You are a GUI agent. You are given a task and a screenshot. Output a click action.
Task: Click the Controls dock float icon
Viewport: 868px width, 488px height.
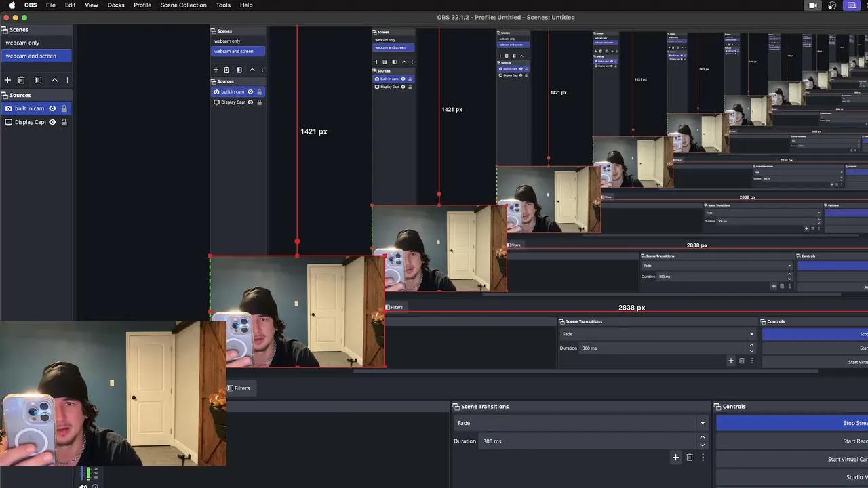coord(717,407)
